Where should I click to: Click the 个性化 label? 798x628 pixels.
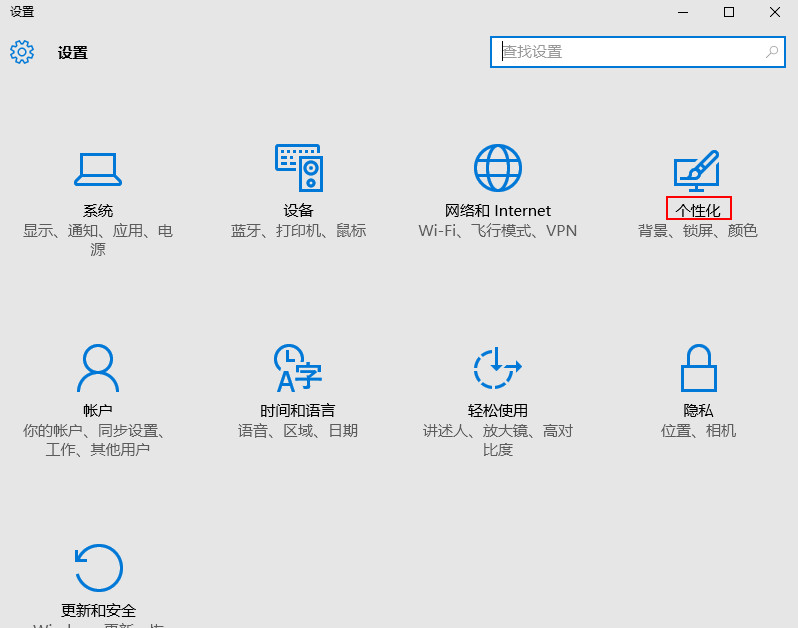point(699,209)
